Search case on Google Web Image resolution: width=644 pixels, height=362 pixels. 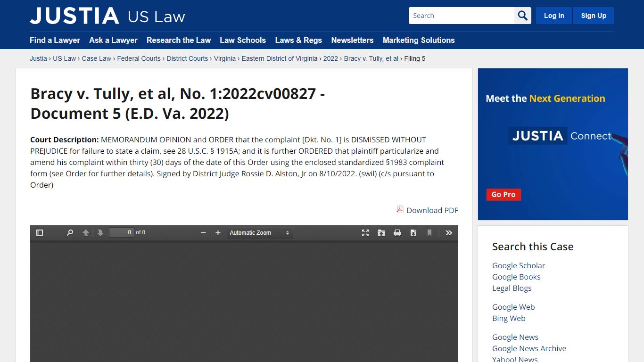[x=513, y=307]
